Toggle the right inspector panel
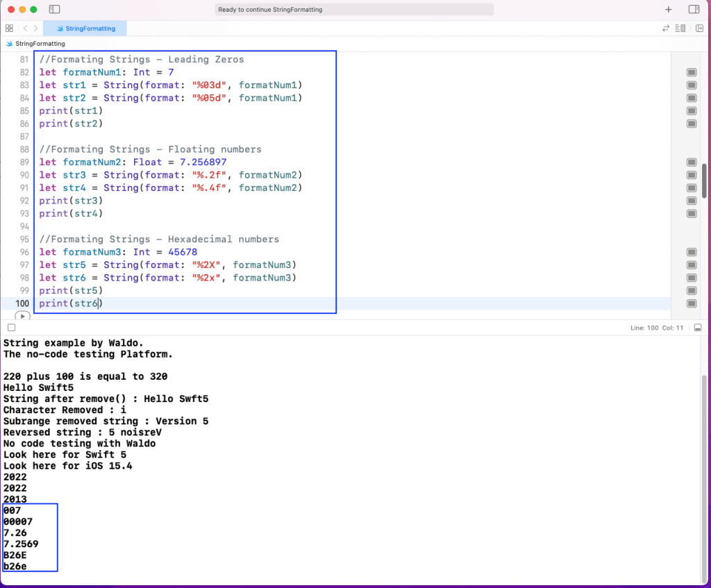Viewport: 711px width, 588px height. click(x=693, y=10)
